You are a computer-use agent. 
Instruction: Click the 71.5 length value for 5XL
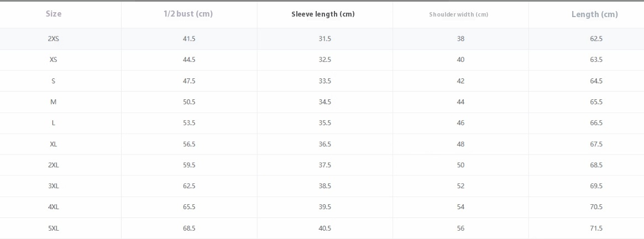pyautogui.click(x=596, y=229)
